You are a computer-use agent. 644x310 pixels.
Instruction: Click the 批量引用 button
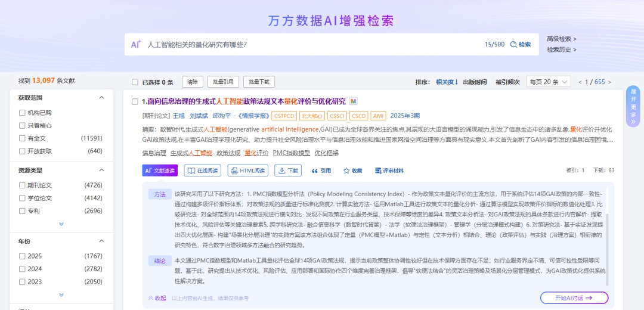(223, 82)
